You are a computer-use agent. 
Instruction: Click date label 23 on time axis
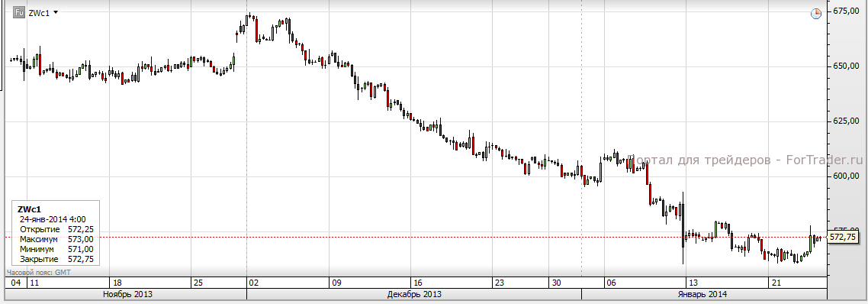(499, 283)
